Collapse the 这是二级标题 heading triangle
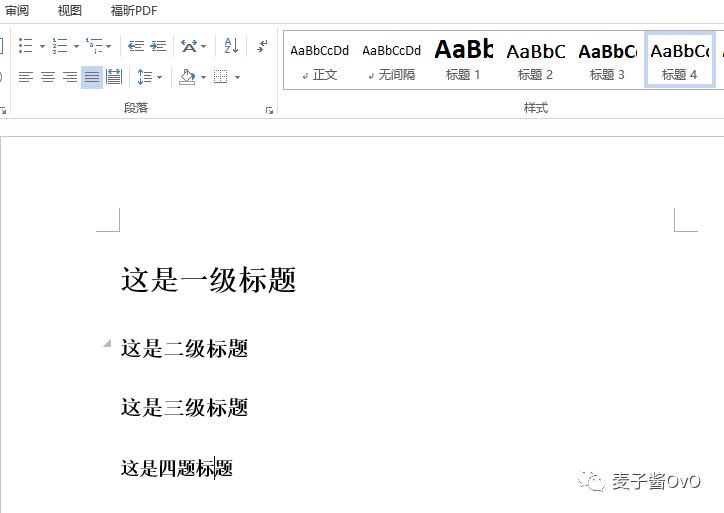Image resolution: width=724 pixels, height=513 pixels. pyautogui.click(x=107, y=343)
